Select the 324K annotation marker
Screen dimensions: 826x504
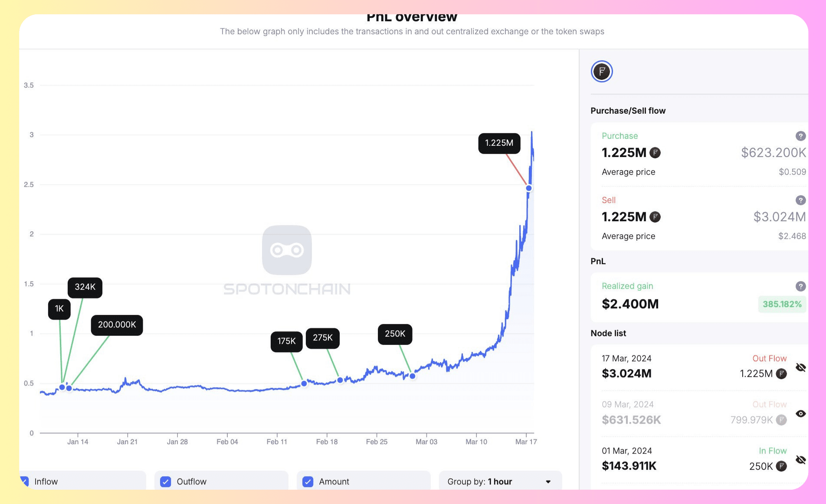point(85,287)
